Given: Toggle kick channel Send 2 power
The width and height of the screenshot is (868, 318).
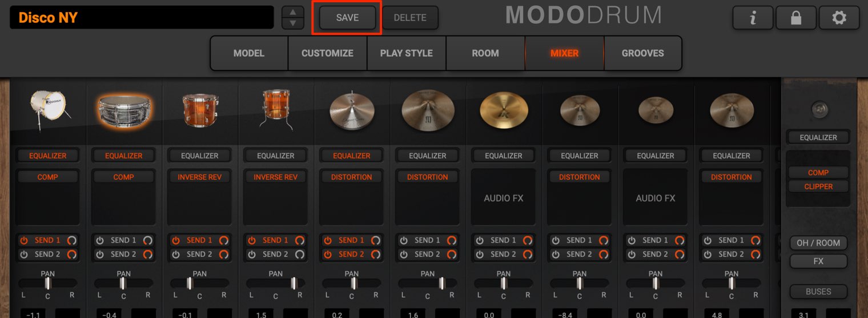Looking at the screenshot, I should pos(24,254).
